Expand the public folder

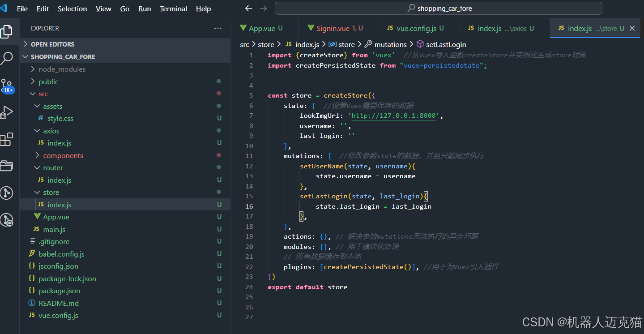click(33, 81)
